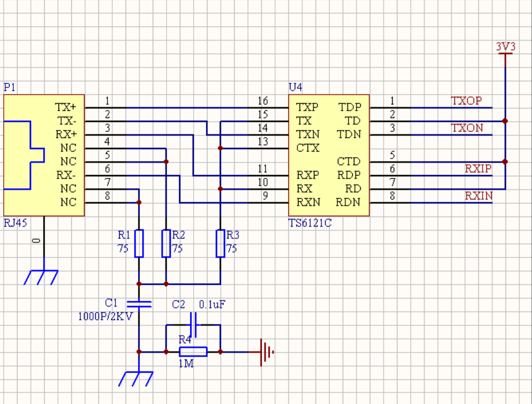Click the TS6121C component value text
Viewport: 532px width, 404px height.
point(310,223)
